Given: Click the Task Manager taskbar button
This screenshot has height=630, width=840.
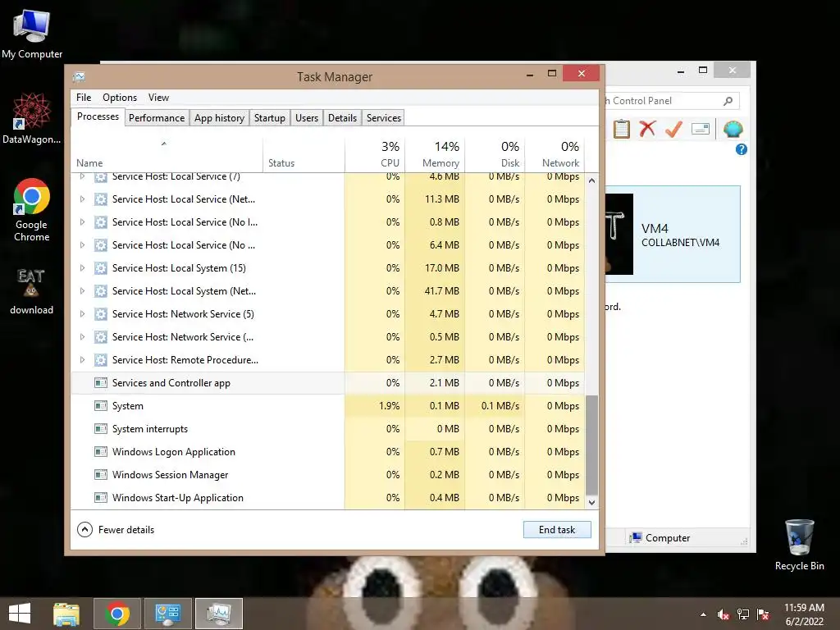Looking at the screenshot, I should click(x=218, y=614).
